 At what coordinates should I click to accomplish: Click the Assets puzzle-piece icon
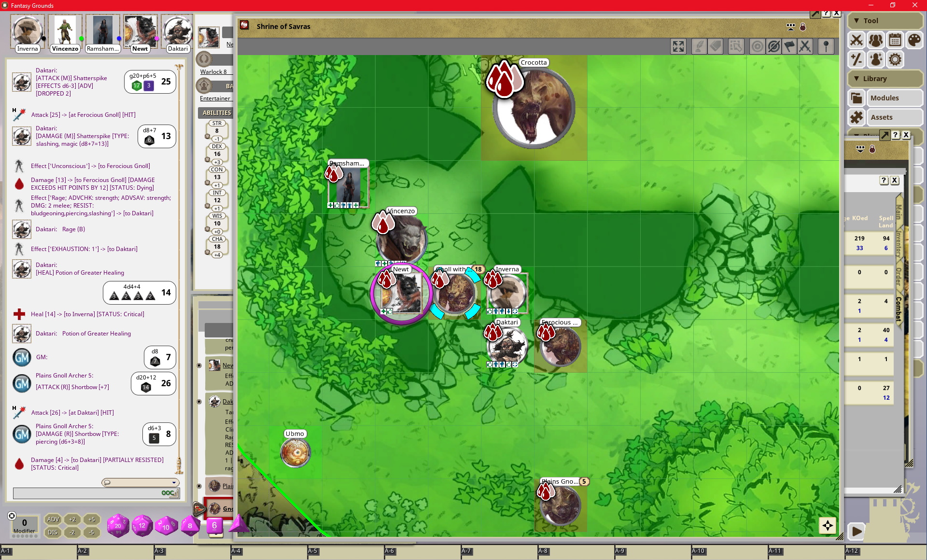click(x=857, y=117)
